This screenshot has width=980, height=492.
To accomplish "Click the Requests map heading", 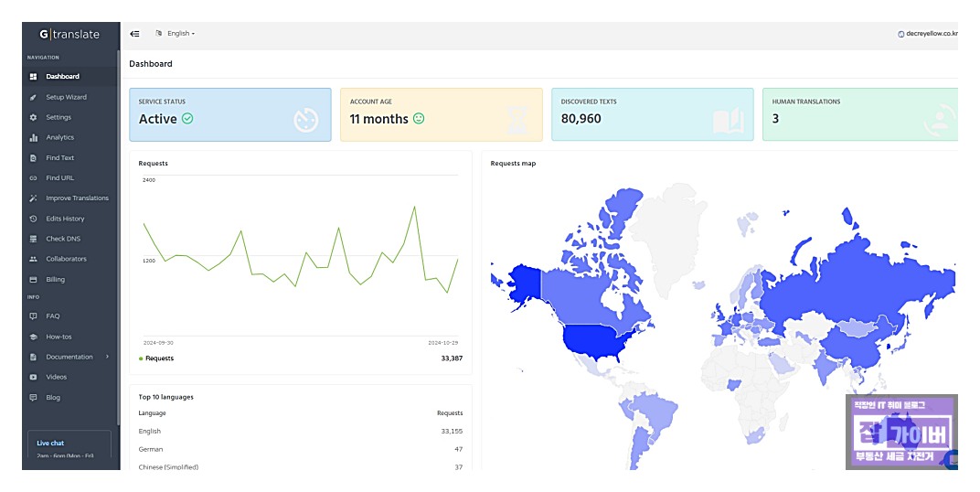I will click(x=513, y=163).
